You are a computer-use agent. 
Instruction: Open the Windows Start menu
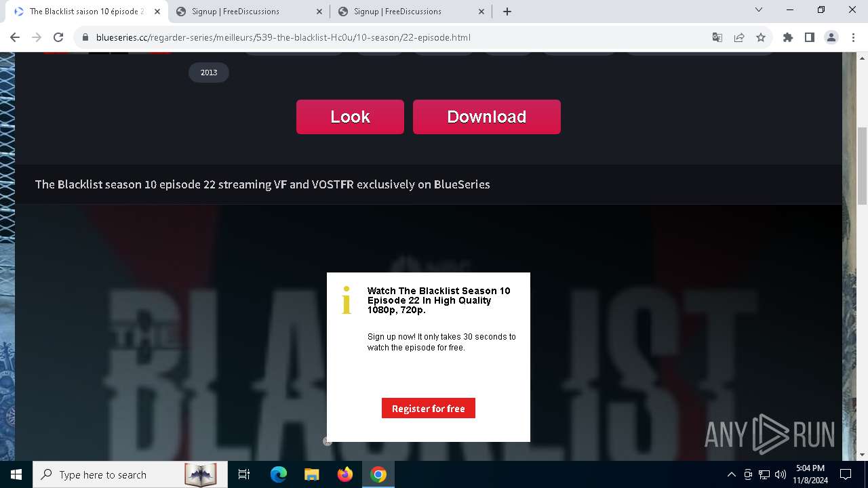pos(16,474)
